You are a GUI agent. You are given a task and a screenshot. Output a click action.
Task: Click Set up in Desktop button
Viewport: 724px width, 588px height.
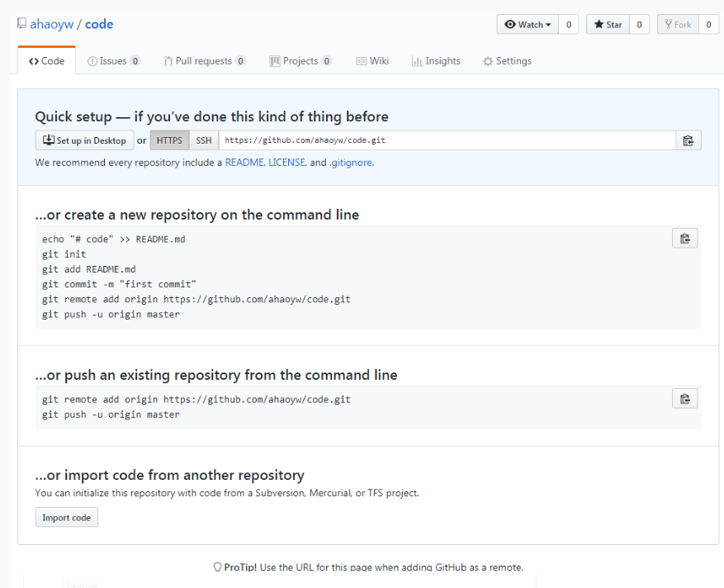[85, 140]
